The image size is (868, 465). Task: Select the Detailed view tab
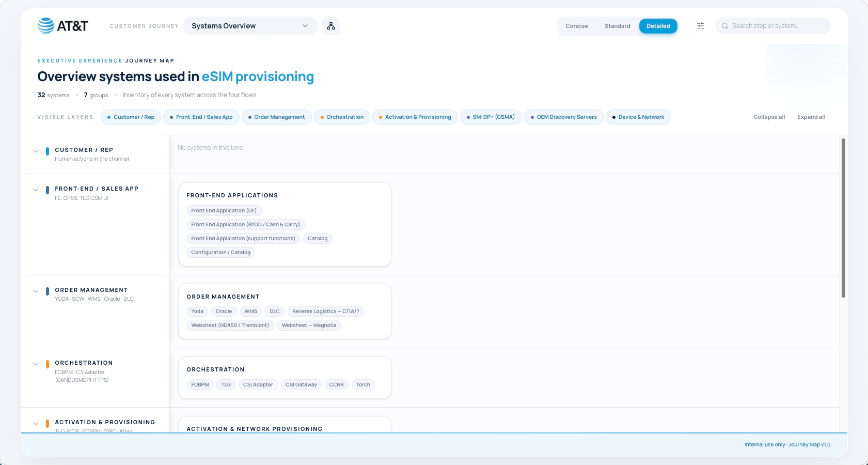(x=658, y=26)
